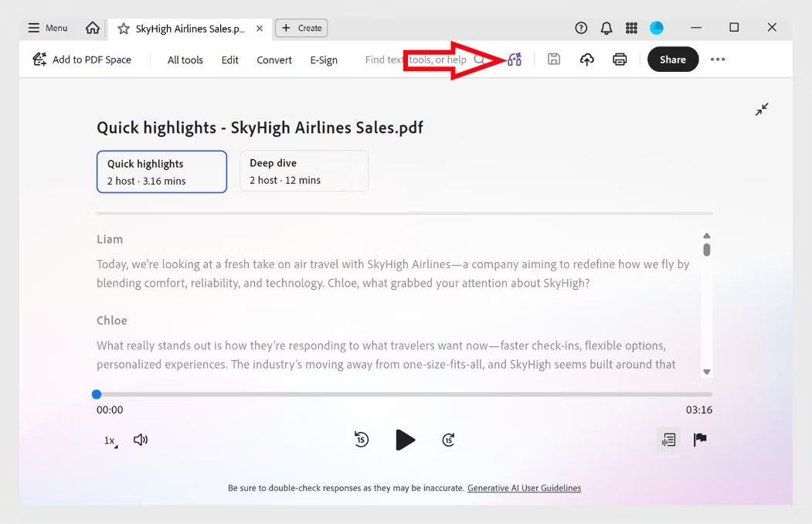Toggle the volume speaker icon
The height and width of the screenshot is (524, 812).
(141, 440)
